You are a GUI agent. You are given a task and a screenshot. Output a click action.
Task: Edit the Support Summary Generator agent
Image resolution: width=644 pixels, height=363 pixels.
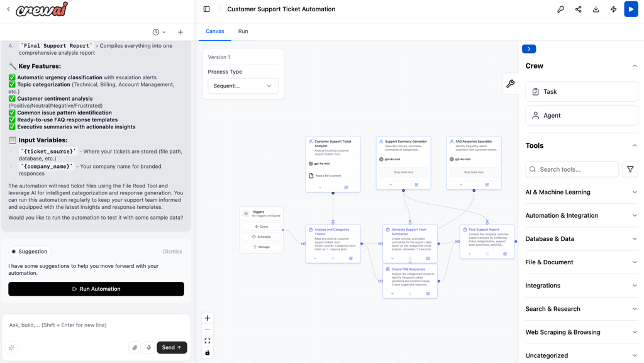point(416,185)
